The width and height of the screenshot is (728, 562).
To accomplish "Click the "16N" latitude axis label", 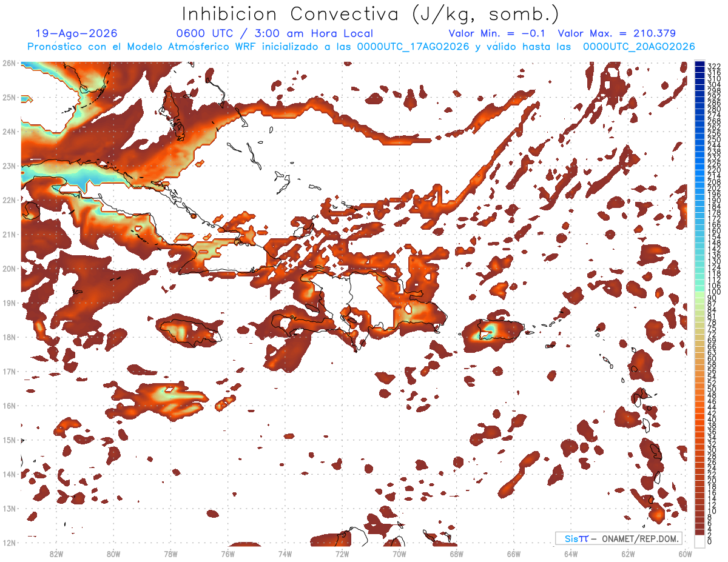I will coord(8,406).
